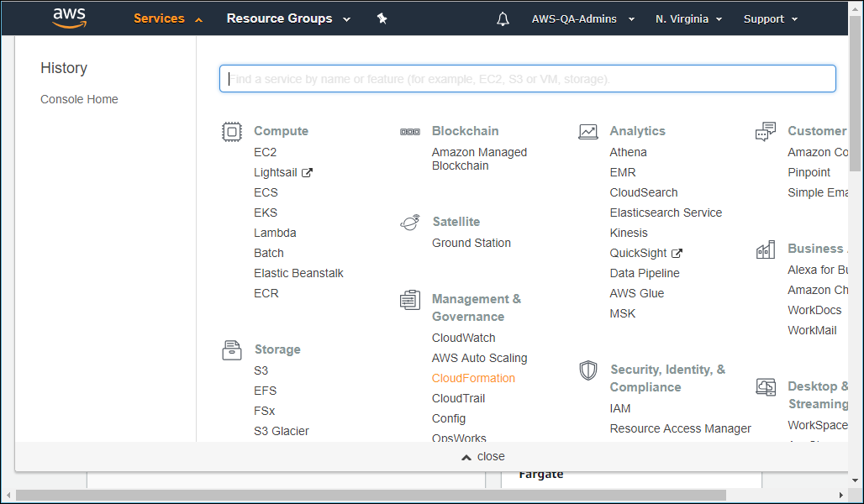864x504 pixels.
Task: Open the N. Virginia region dropdown
Action: [x=689, y=18]
